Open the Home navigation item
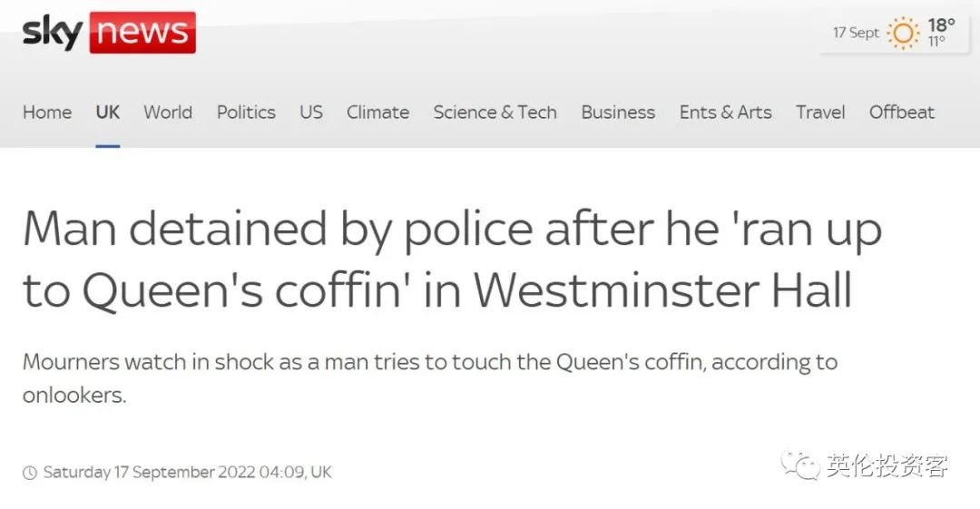 (47, 112)
